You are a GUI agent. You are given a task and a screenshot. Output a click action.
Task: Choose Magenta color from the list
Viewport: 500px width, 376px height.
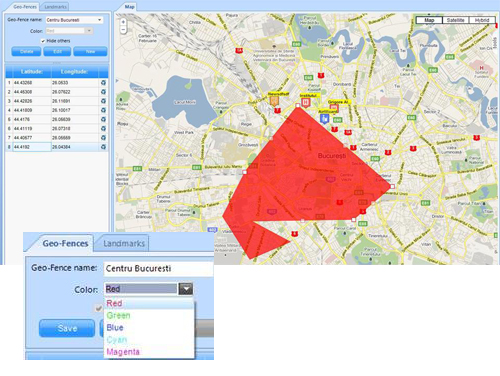click(x=123, y=352)
